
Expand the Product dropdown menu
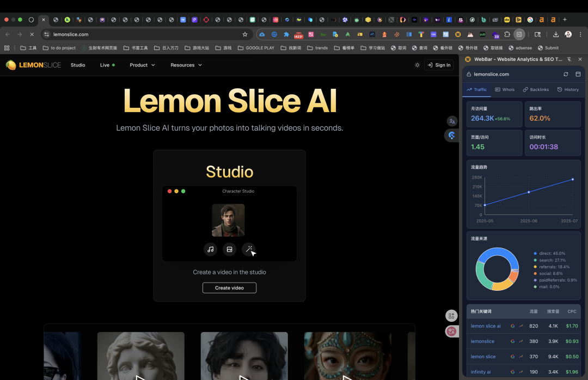pos(142,65)
